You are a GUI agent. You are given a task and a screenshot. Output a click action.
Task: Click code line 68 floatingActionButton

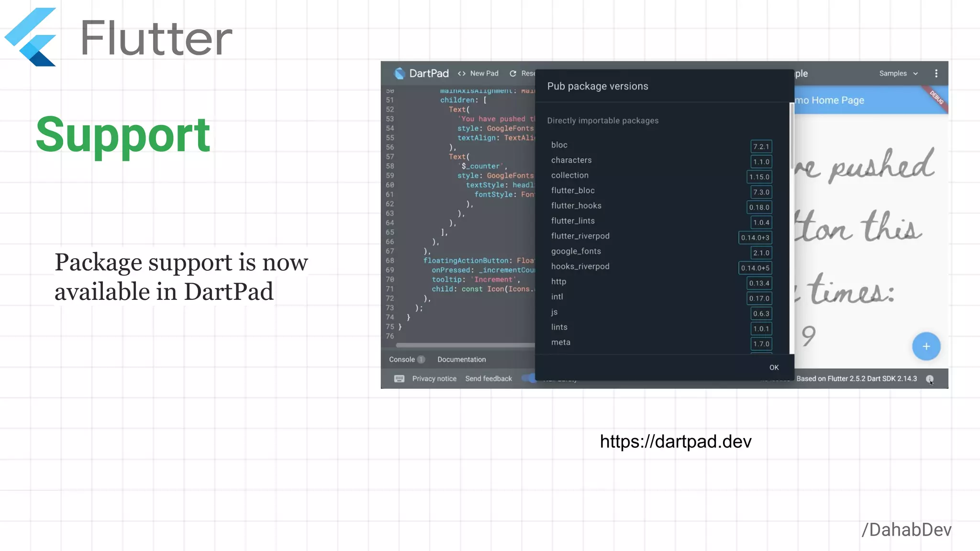click(479, 261)
